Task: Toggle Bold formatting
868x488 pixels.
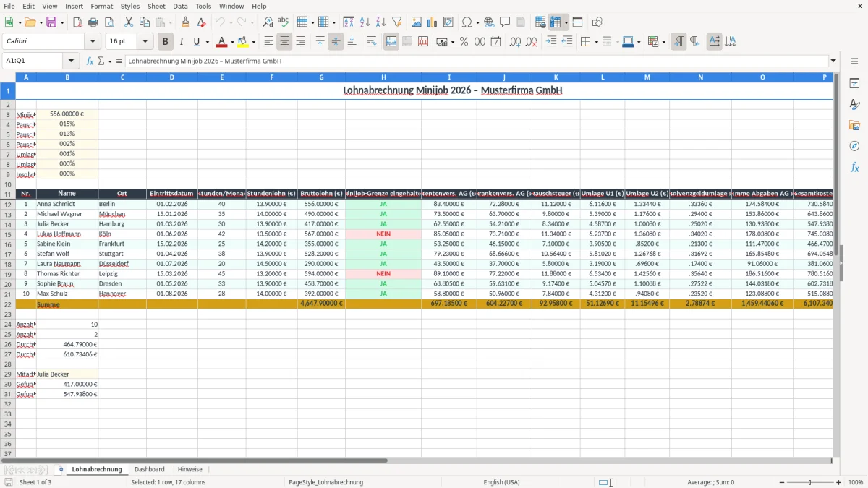Action: [166, 42]
